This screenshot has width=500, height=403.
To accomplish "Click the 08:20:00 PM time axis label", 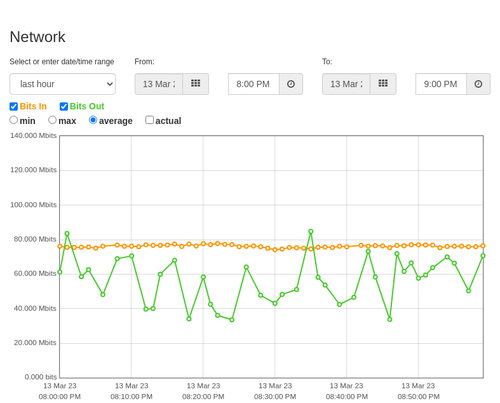I will 203,397.
